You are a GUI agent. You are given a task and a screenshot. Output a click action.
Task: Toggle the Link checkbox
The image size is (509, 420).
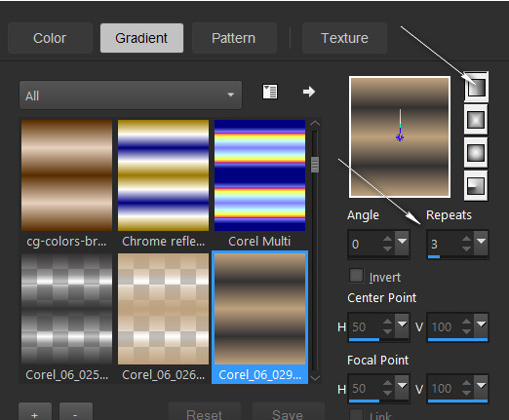coord(356,415)
